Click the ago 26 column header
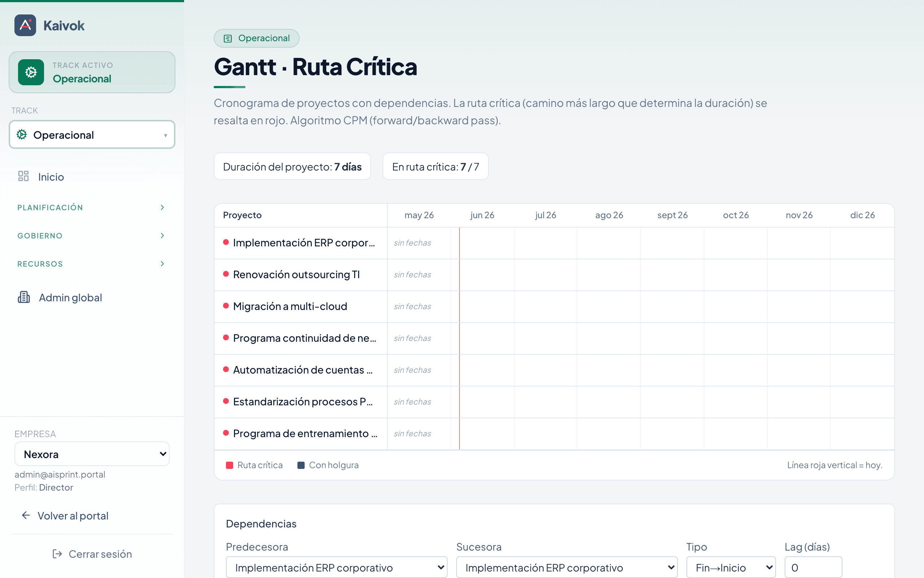Viewport: 924px width, 578px height. pos(609,215)
